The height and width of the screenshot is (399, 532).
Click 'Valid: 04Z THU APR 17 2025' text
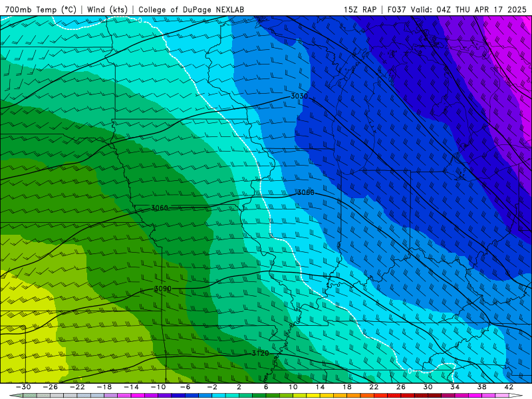469,9
